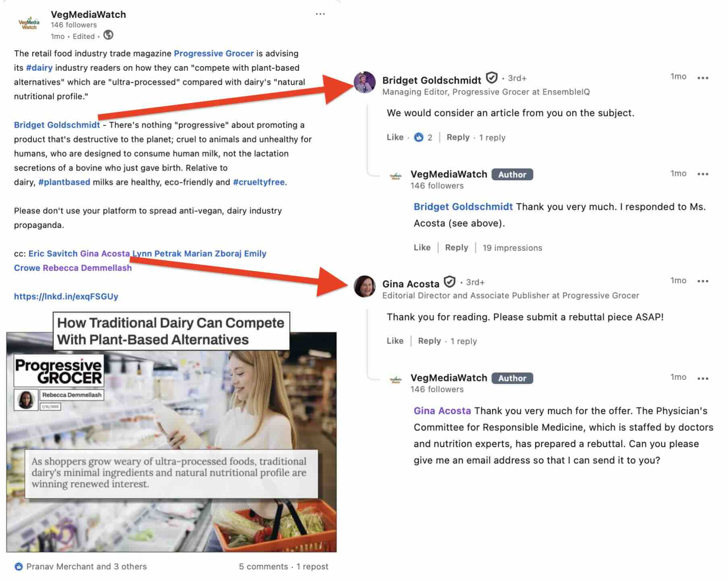Expand the 1 reply under Gina's comment
The height and width of the screenshot is (581, 728).
pos(463,341)
